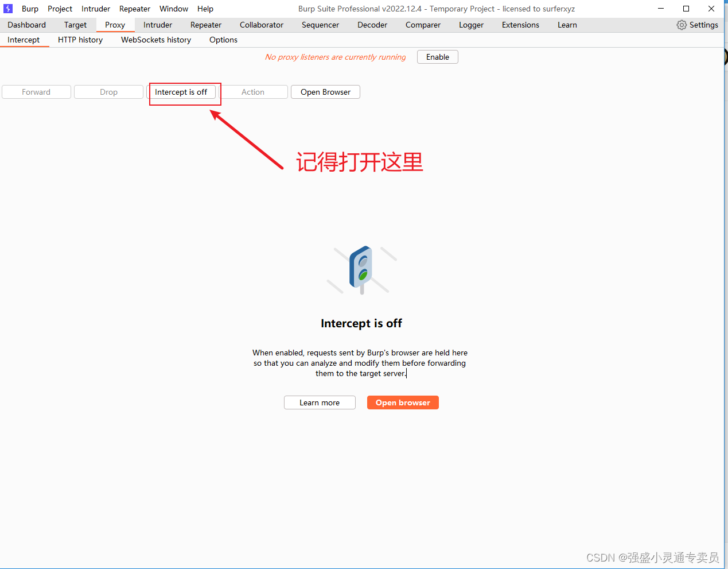Toggle the Intercept is off button
Image resolution: width=728 pixels, height=569 pixels.
click(181, 92)
